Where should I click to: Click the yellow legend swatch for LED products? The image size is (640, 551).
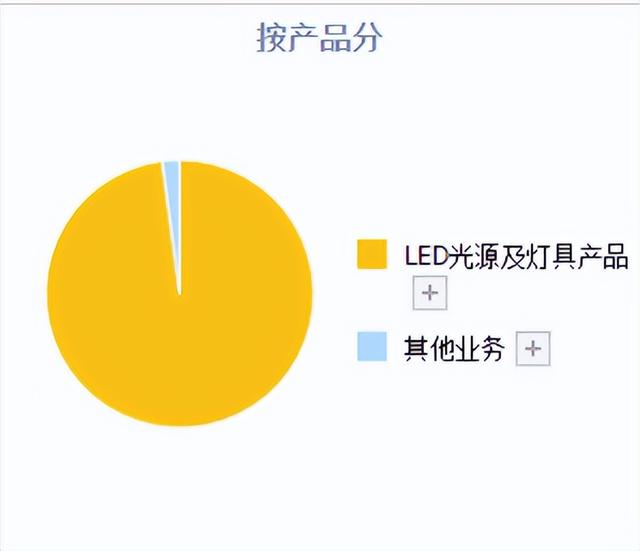(x=372, y=254)
